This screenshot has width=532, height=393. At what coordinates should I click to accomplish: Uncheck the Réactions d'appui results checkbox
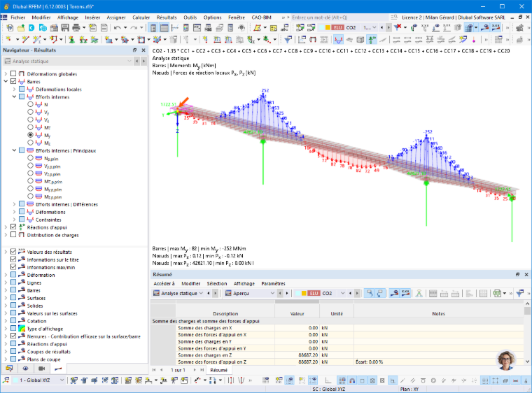point(13,227)
